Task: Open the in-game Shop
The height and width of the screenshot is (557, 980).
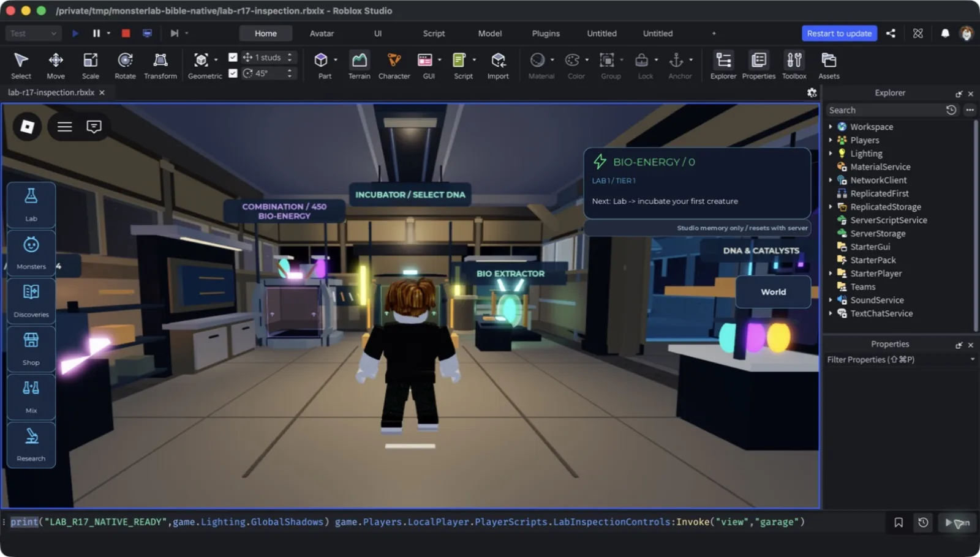Action: [x=31, y=349]
